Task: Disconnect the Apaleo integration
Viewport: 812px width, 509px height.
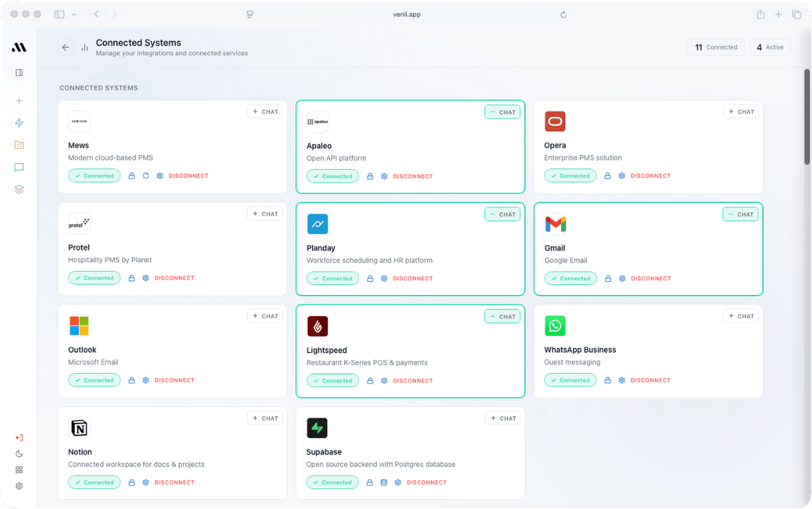Action: coord(413,176)
